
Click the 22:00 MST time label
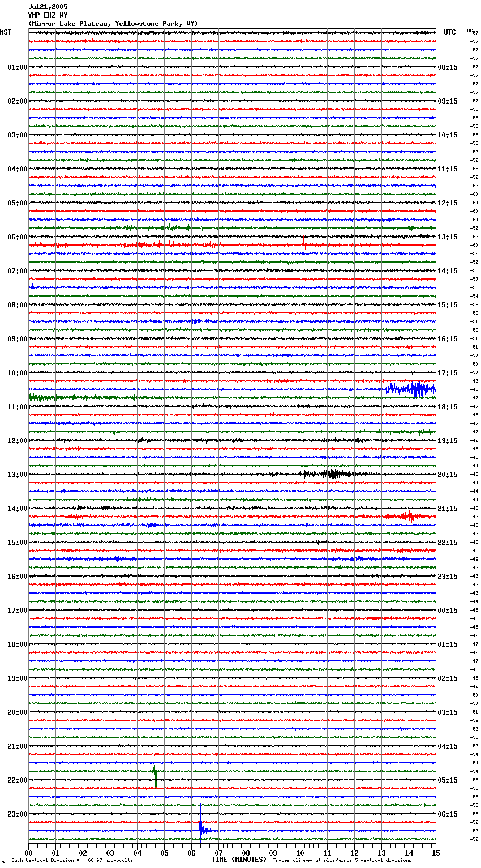click(18, 780)
